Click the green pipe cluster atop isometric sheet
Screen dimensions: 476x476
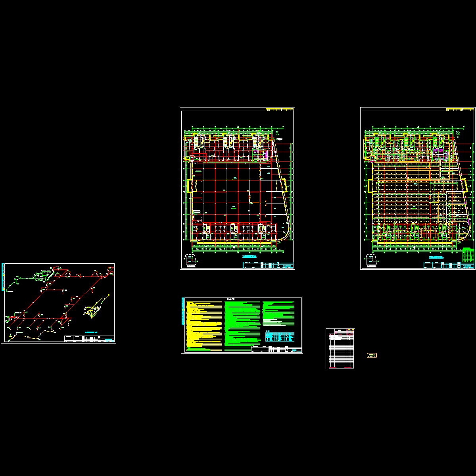[x=44, y=275]
